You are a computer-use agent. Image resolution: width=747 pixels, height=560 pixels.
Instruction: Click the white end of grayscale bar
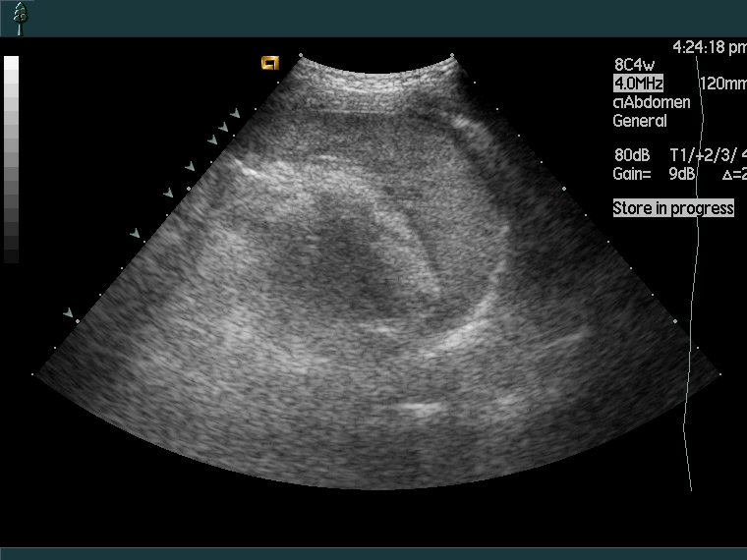click(x=11, y=63)
